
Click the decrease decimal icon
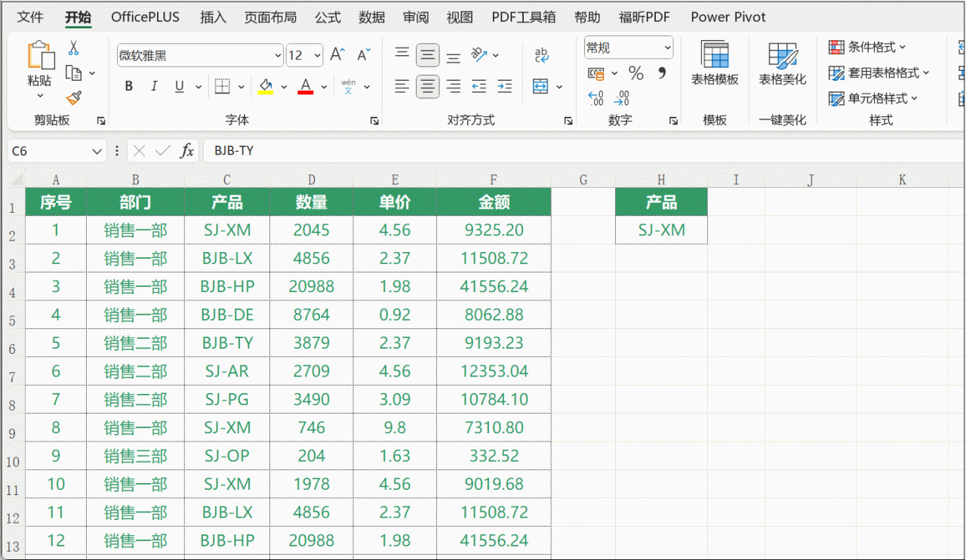[622, 98]
